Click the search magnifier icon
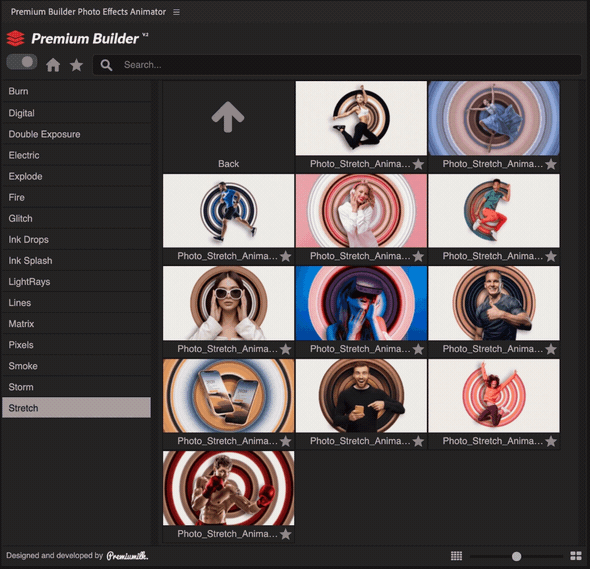The width and height of the screenshot is (590, 569). click(x=106, y=65)
